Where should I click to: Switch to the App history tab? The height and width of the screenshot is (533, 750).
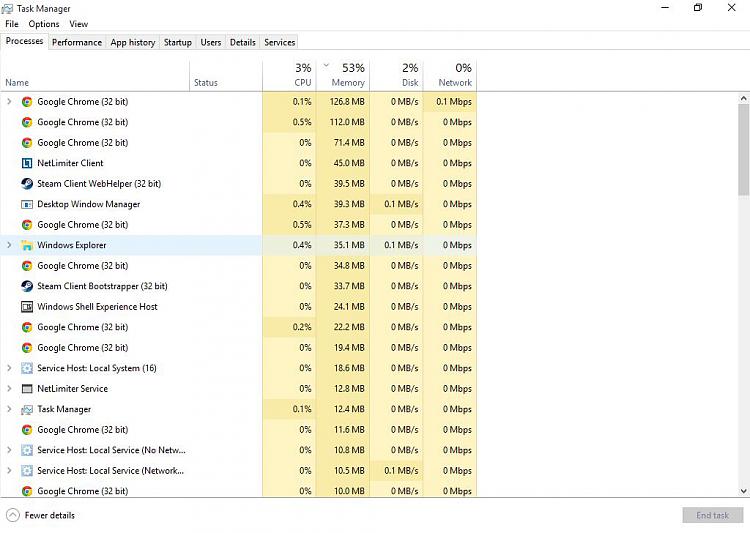pos(132,42)
